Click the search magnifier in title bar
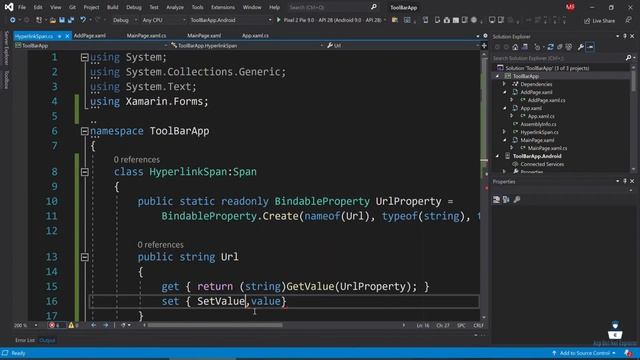Viewport: 640px width, 360px height. tap(373, 7)
